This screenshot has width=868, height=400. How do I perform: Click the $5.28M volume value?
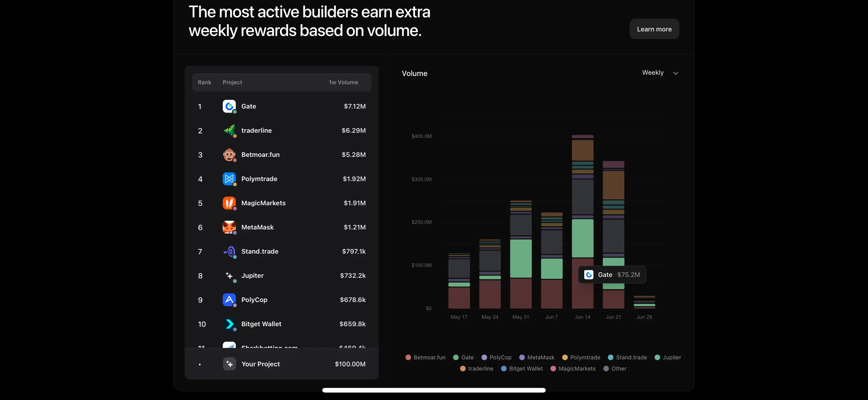coord(354,154)
